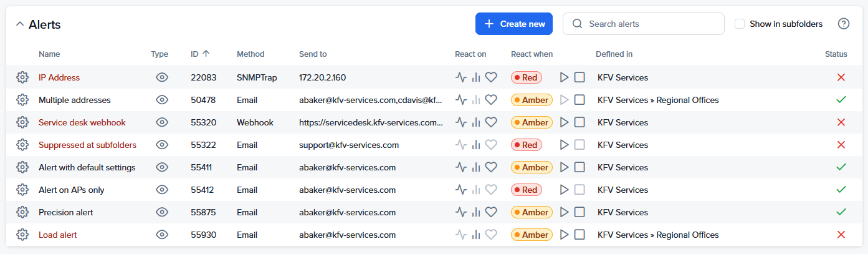Image resolution: width=868 pixels, height=254 pixels.
Task: Sort the table by Status column header
Action: point(836,54)
